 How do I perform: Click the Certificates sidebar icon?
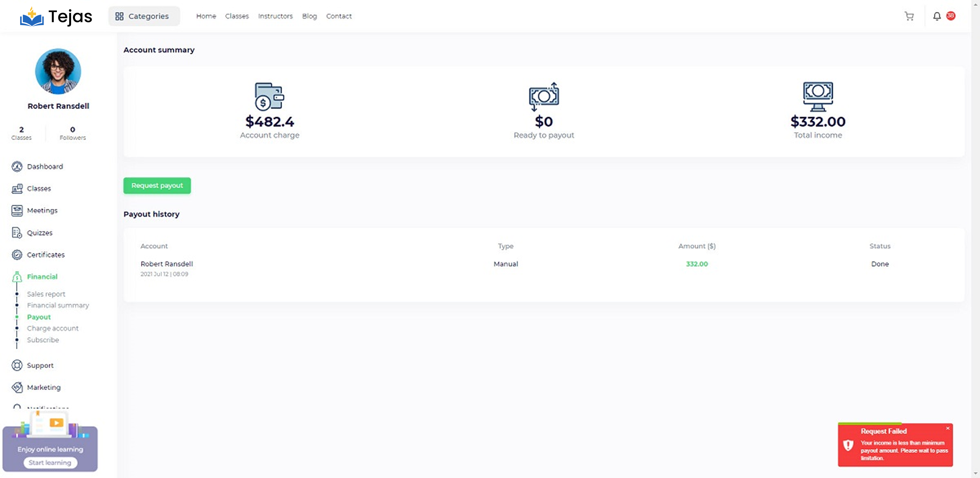point(17,255)
